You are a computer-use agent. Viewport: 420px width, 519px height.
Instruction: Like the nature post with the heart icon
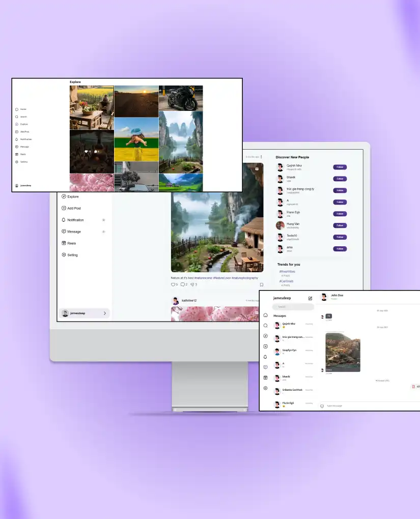173,284
